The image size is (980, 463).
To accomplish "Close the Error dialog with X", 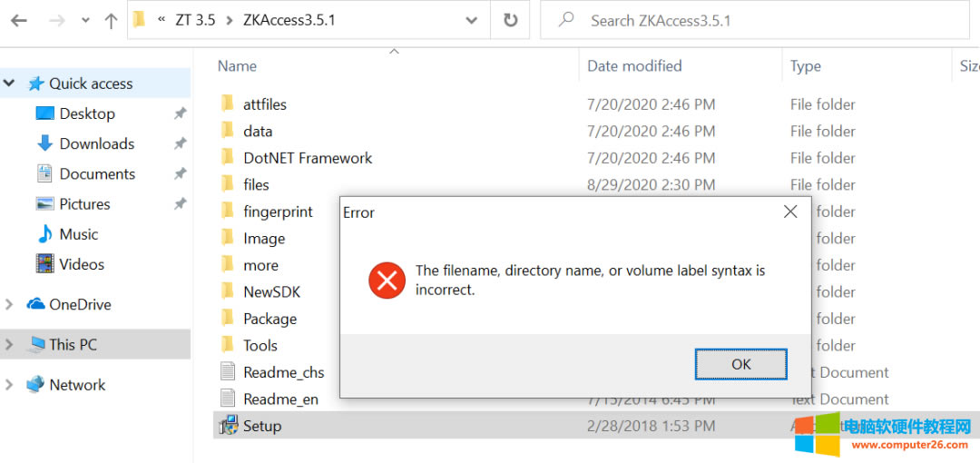I will coord(790,212).
